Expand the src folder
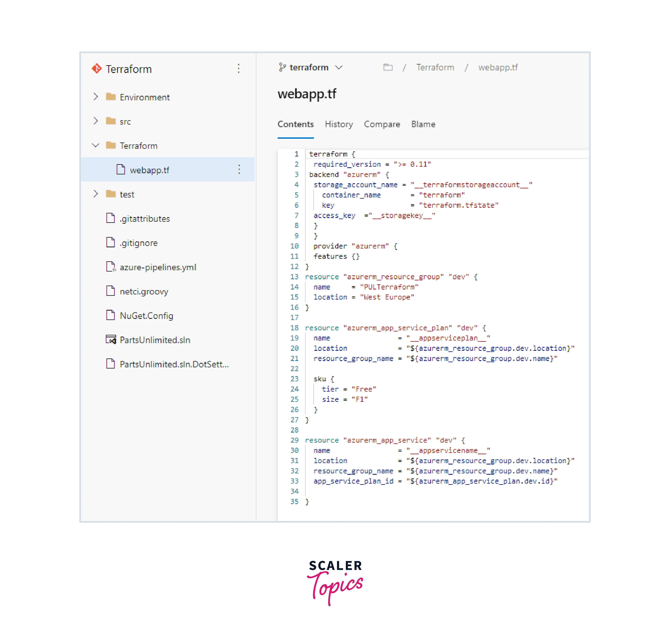The height and width of the screenshot is (644, 670). (95, 121)
